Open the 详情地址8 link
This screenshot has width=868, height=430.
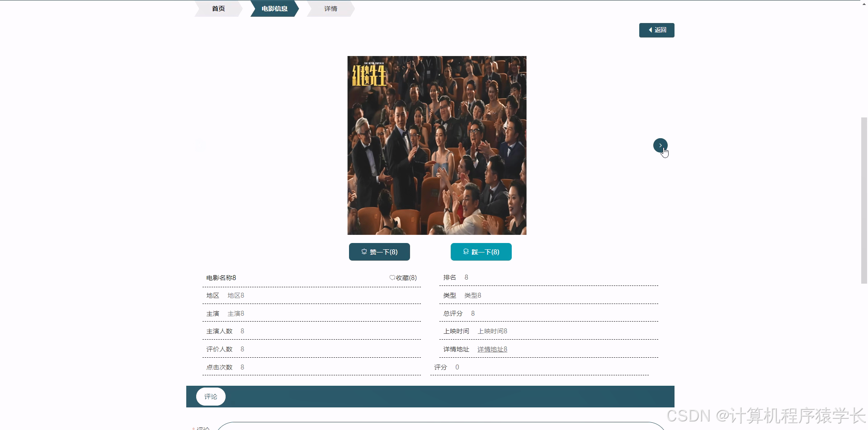pos(492,349)
